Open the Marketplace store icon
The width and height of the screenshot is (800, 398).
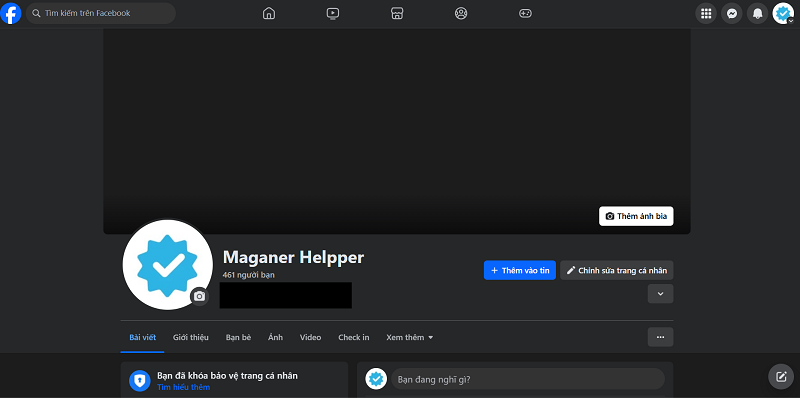397,13
